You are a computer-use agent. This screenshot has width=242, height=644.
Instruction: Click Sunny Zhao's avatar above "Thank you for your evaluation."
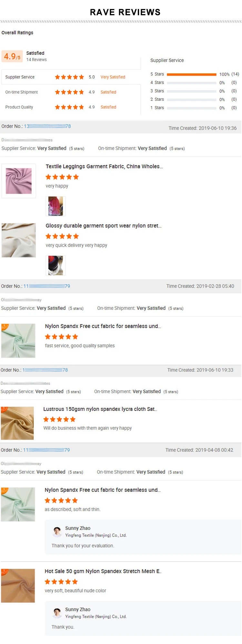(57, 532)
